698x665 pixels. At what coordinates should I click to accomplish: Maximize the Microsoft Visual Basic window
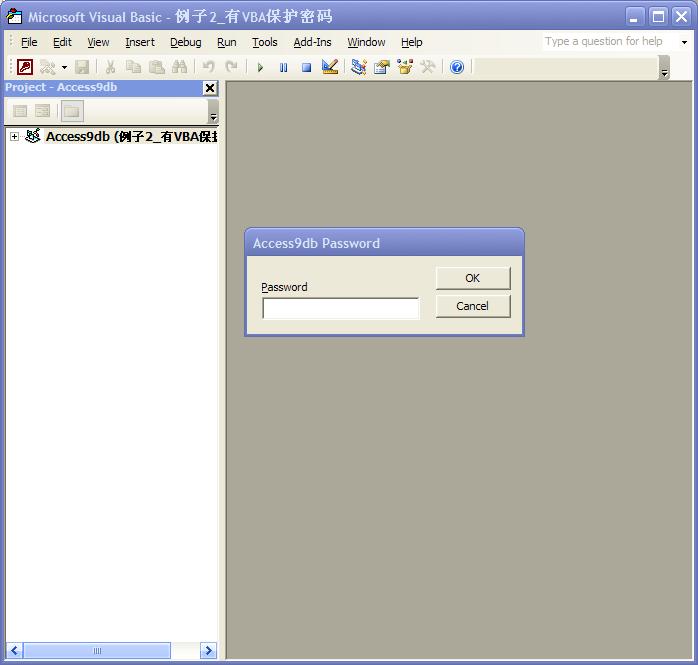pyautogui.click(x=658, y=17)
